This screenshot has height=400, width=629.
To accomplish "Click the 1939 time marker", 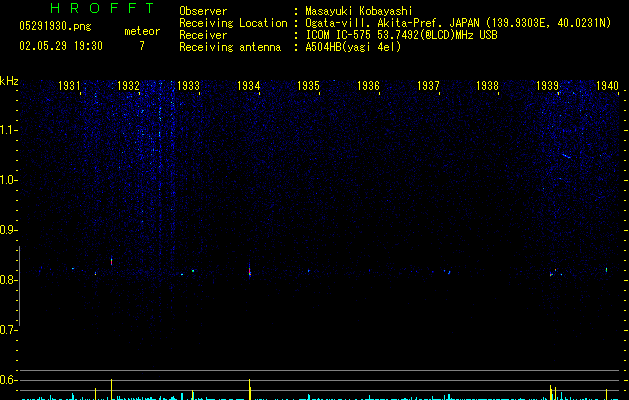I will pyautogui.click(x=547, y=86).
